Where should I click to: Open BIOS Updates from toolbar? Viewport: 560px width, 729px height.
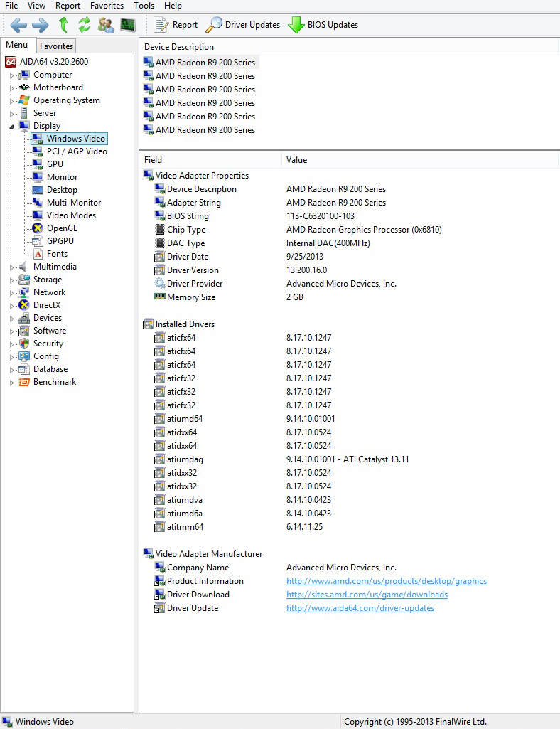(x=323, y=25)
